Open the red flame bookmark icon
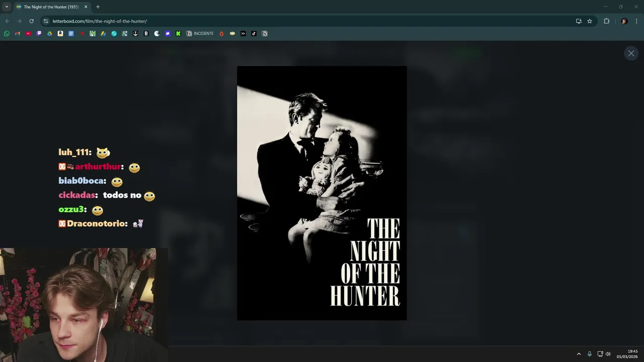Image resolution: width=644 pixels, height=362 pixels. [221, 34]
